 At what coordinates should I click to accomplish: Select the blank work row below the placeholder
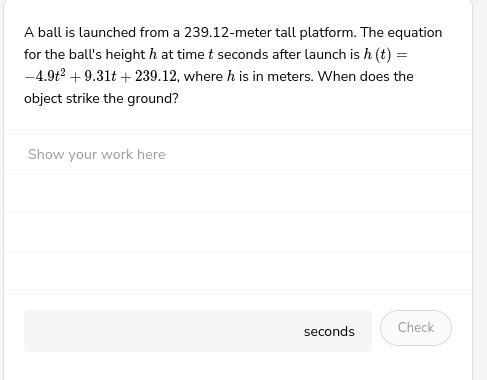[x=238, y=193]
